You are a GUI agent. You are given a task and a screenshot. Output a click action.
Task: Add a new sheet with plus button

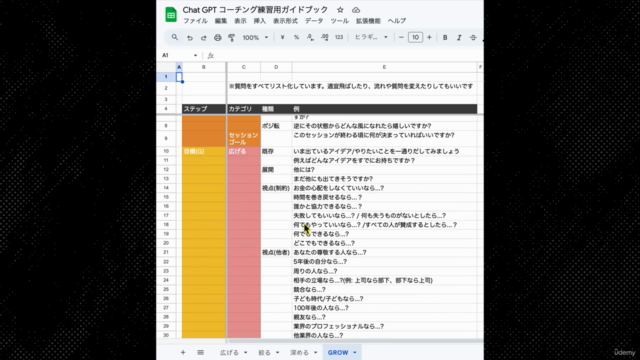[x=183, y=352]
